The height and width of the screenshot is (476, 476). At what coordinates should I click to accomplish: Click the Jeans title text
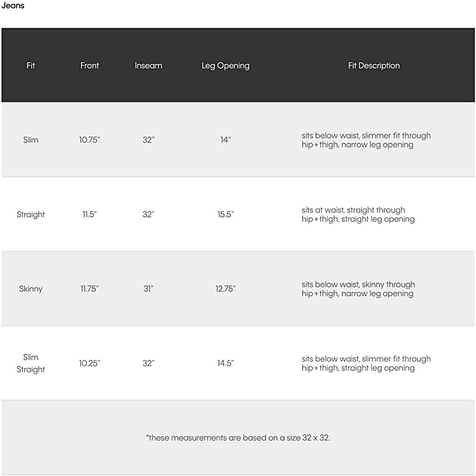click(x=13, y=6)
